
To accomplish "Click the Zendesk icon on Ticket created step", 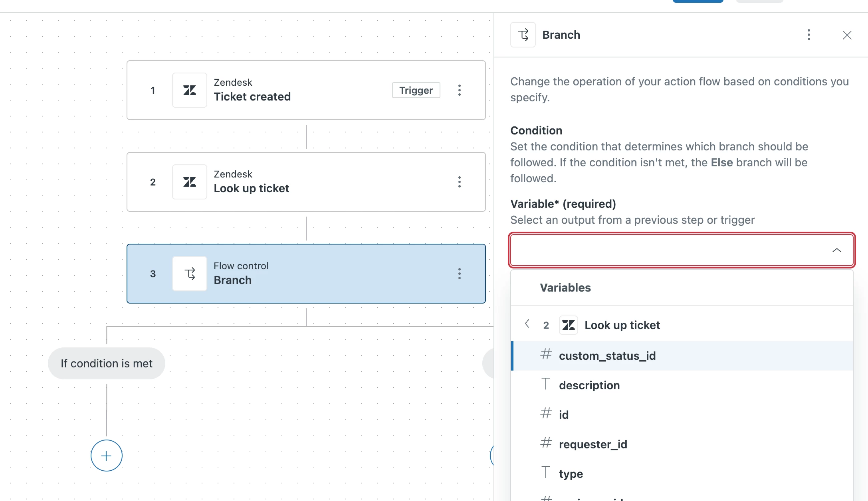I will click(x=190, y=90).
